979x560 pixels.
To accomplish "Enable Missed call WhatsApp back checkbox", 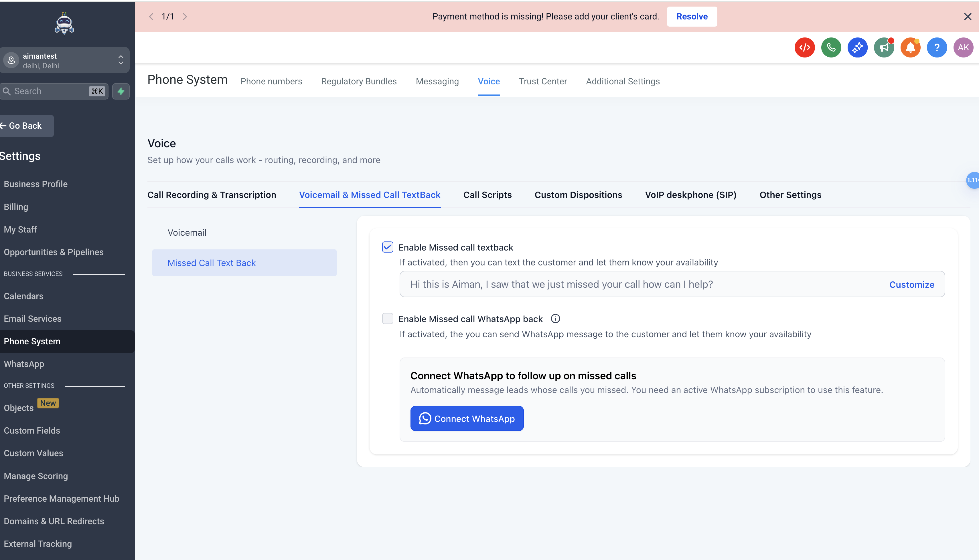I will [x=388, y=318].
